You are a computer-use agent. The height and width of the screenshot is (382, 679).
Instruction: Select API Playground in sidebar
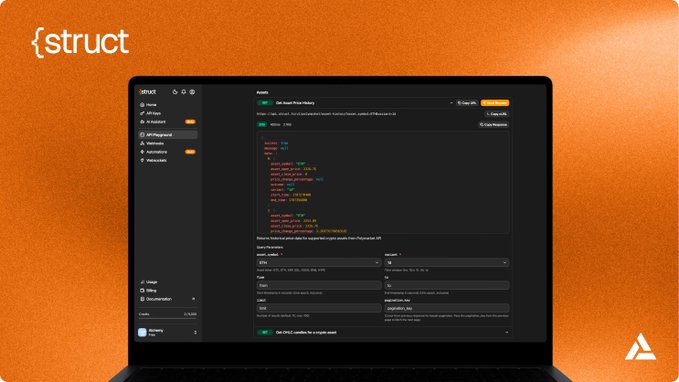(x=168, y=135)
